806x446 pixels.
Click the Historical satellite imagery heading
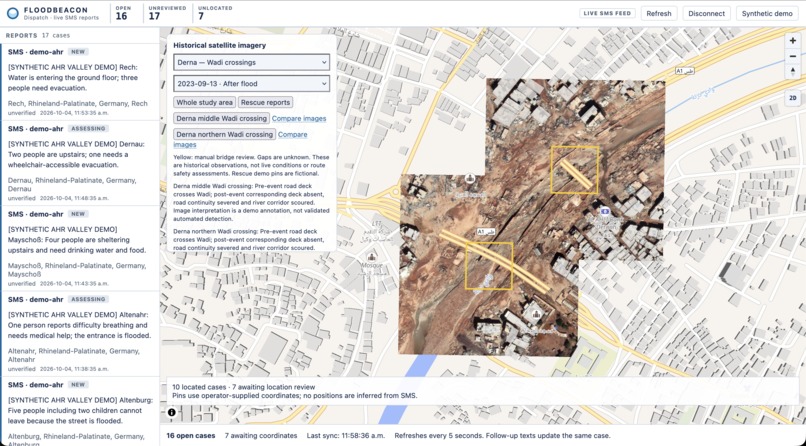(x=219, y=45)
